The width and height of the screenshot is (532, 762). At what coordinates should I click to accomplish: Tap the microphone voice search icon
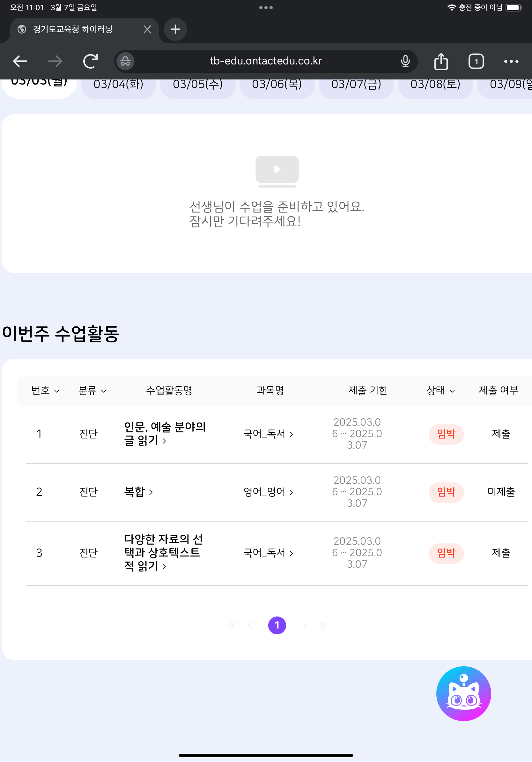[405, 61]
